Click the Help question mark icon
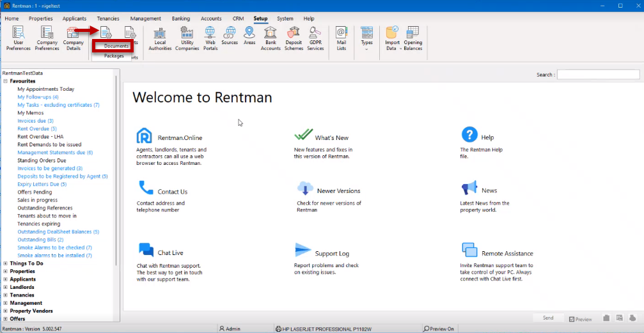 click(469, 134)
